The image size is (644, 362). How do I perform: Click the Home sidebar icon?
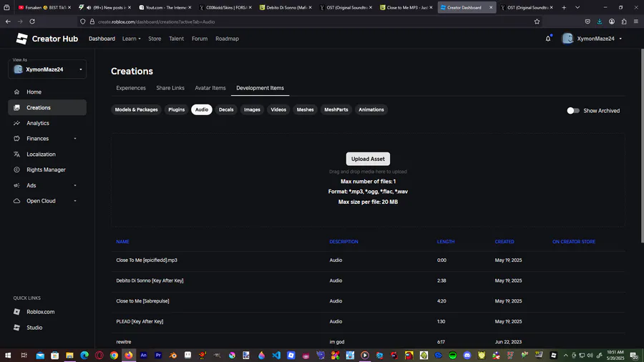[x=17, y=92]
